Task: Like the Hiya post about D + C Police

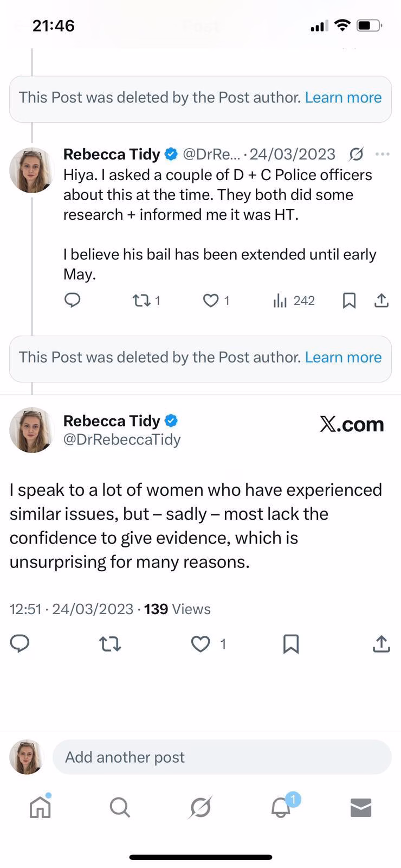Action: click(216, 300)
